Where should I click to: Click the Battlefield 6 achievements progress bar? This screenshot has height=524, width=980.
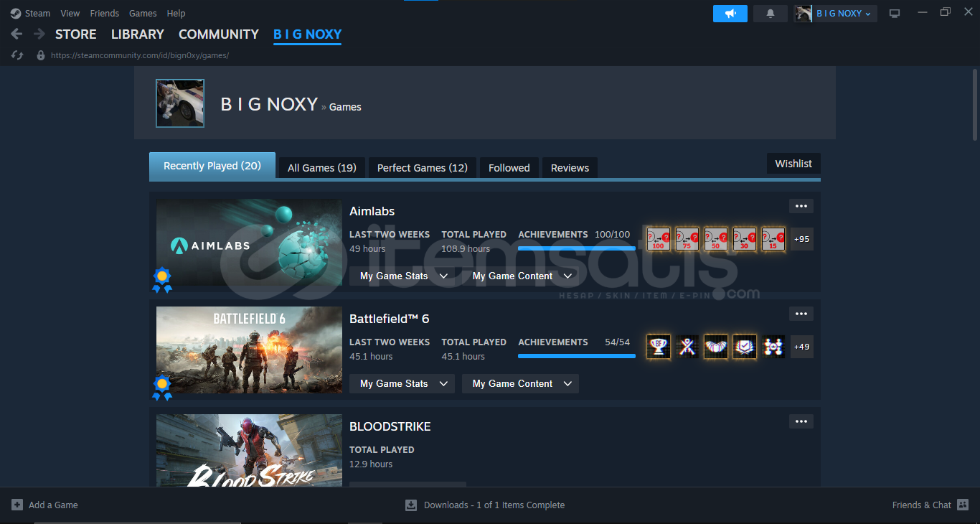[x=577, y=355]
